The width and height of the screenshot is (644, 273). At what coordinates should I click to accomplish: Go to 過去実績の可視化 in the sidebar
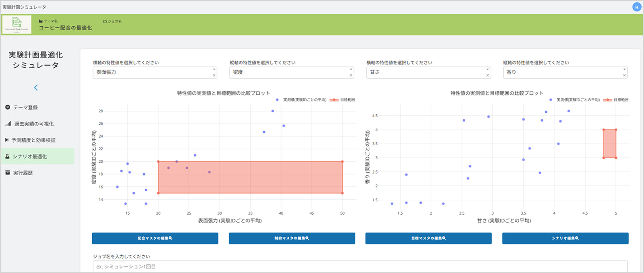tap(34, 124)
